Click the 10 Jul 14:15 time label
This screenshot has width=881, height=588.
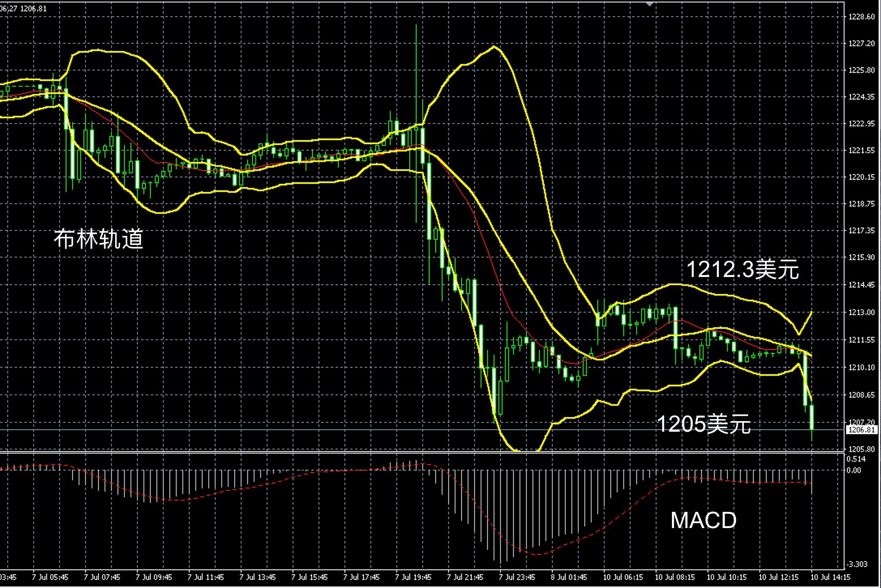coord(830,577)
